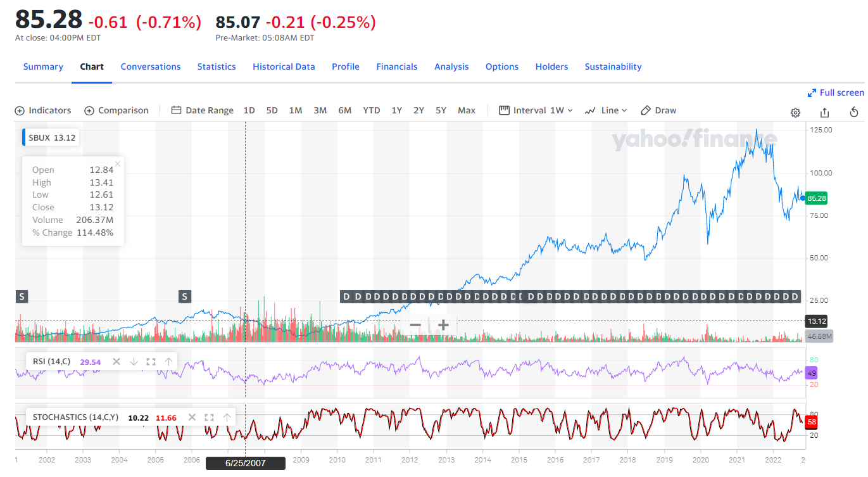This screenshot has height=477, width=868.
Task: Switch to the Analysis tab
Action: pos(451,67)
